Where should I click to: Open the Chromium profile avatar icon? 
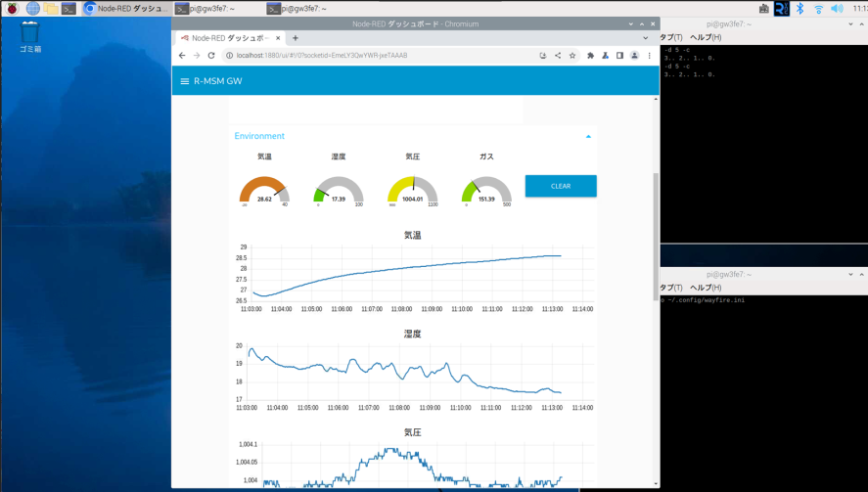pyautogui.click(x=634, y=56)
